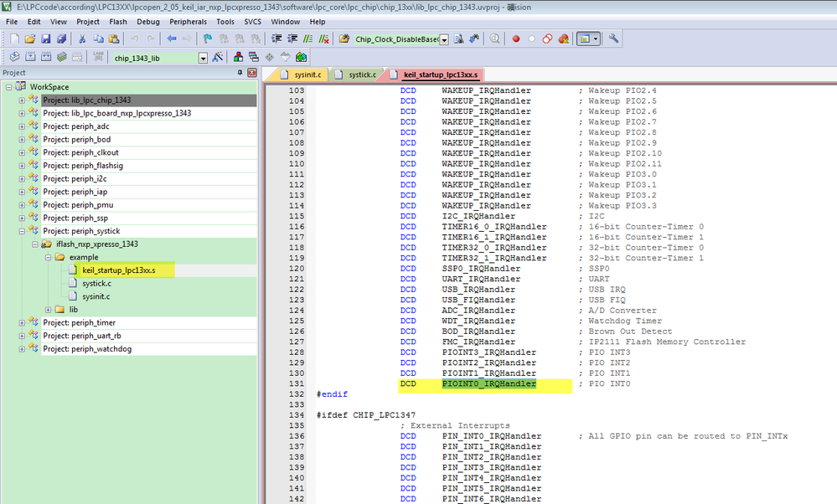Click the Toggle Bookmark flag icon
The height and width of the screenshot is (504, 837).
pyautogui.click(x=207, y=39)
